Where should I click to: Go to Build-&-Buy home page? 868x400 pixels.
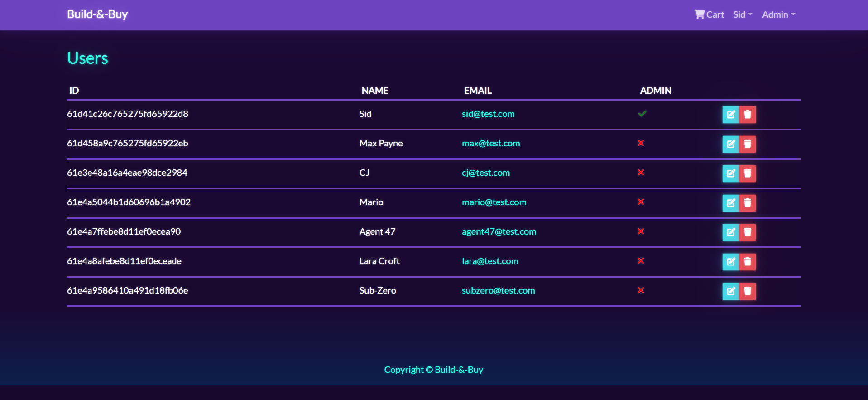point(97,14)
